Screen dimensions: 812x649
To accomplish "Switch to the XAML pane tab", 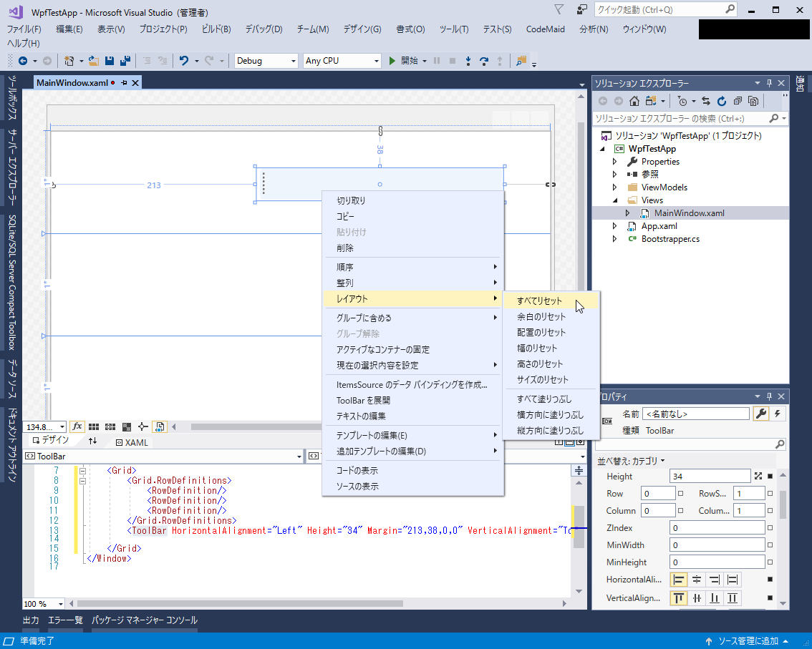I will [x=132, y=442].
